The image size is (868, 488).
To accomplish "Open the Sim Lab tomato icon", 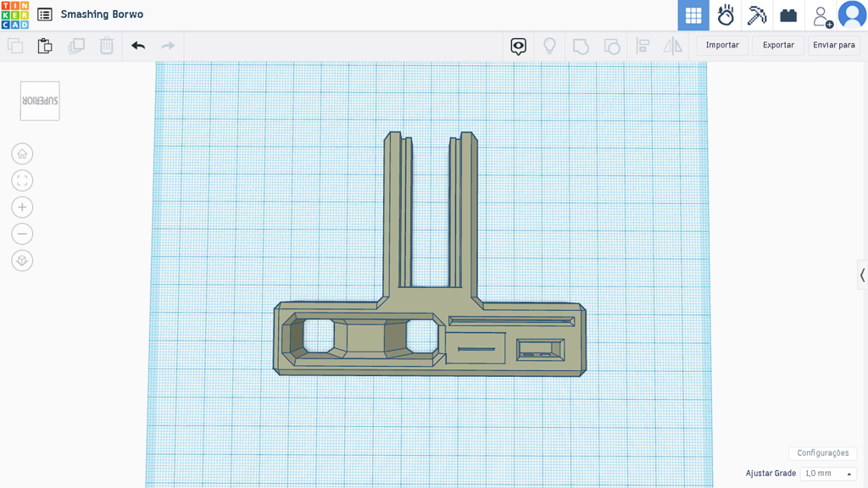I will [725, 14].
